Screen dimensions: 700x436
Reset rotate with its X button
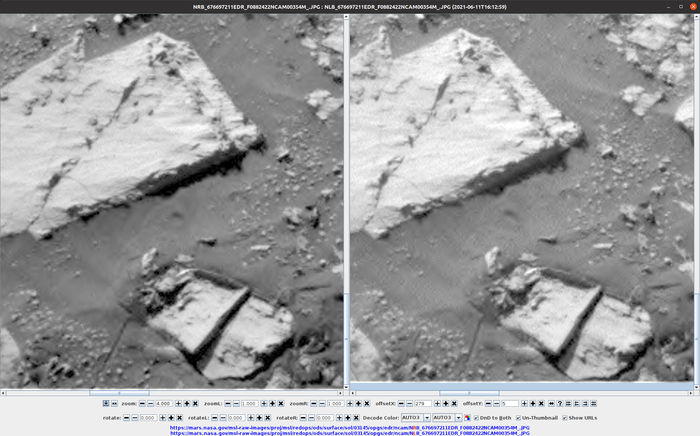[179, 418]
